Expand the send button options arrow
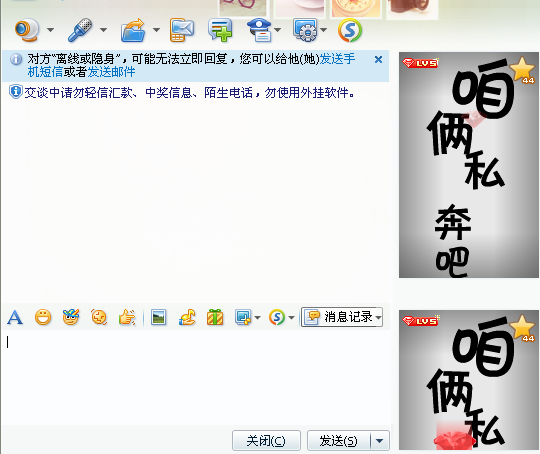 [x=380, y=441]
